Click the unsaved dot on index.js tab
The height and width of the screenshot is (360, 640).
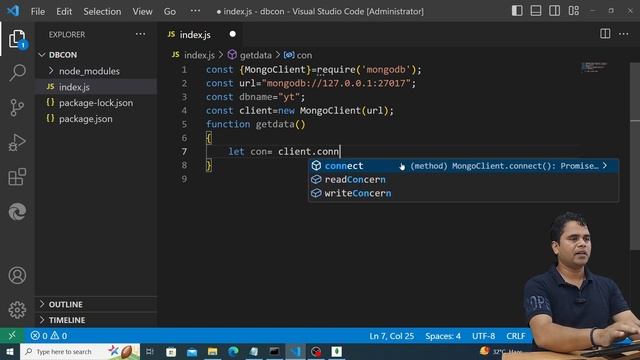[233, 34]
